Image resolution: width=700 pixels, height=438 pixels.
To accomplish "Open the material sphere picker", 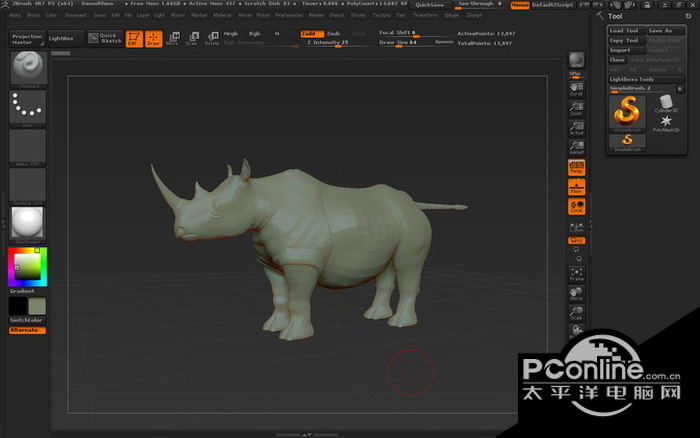I will pyautogui.click(x=27, y=222).
